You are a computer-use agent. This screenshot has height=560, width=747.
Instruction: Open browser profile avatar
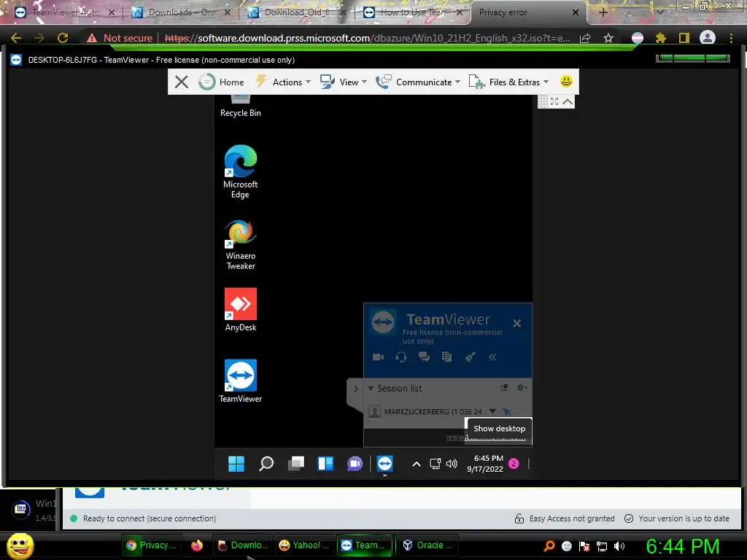[x=708, y=38]
